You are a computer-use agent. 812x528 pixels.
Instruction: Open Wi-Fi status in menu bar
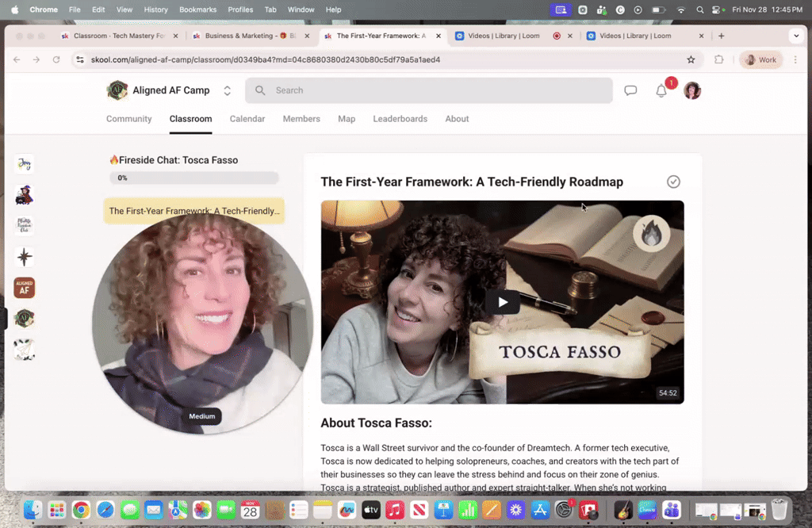681,10
